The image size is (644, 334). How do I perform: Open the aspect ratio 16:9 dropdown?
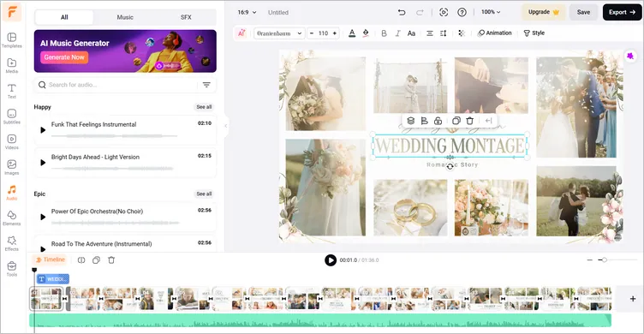(x=247, y=12)
